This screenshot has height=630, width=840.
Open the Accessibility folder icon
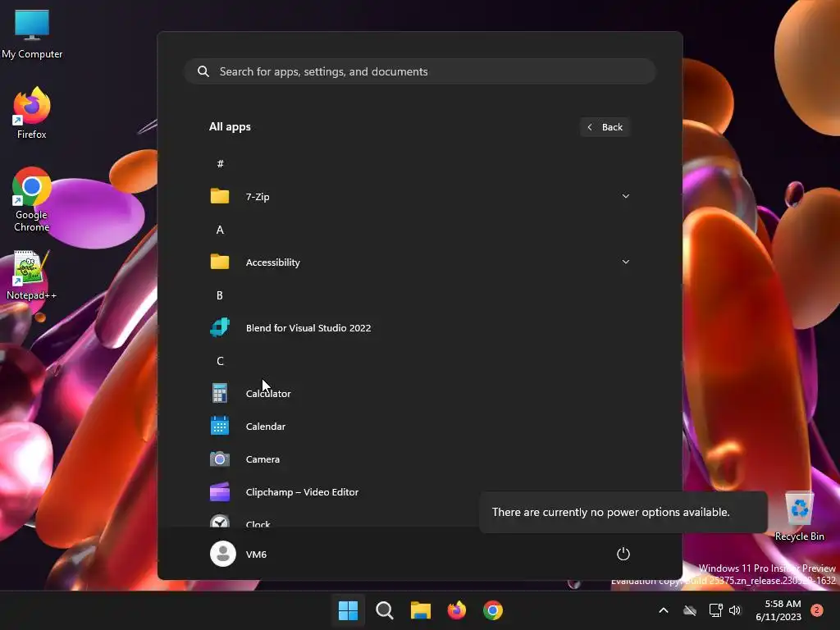click(x=220, y=262)
